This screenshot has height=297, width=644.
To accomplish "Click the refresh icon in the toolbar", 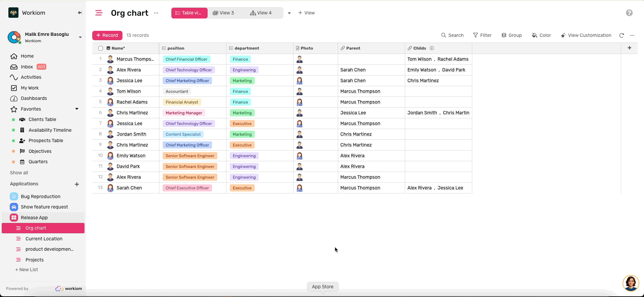I will click(x=622, y=35).
